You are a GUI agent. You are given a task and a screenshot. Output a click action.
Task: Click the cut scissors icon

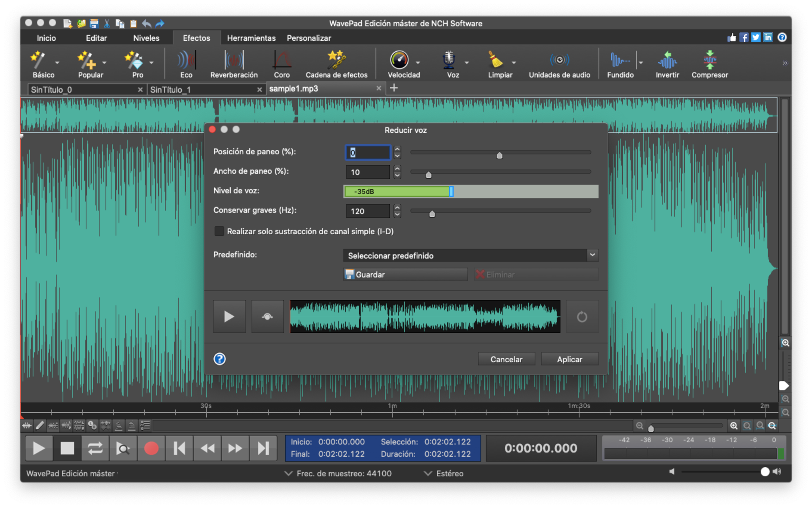[107, 23]
